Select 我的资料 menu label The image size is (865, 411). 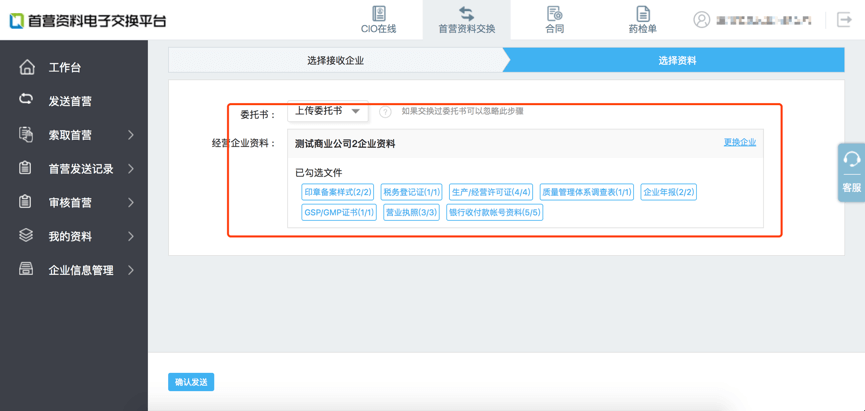click(70, 237)
